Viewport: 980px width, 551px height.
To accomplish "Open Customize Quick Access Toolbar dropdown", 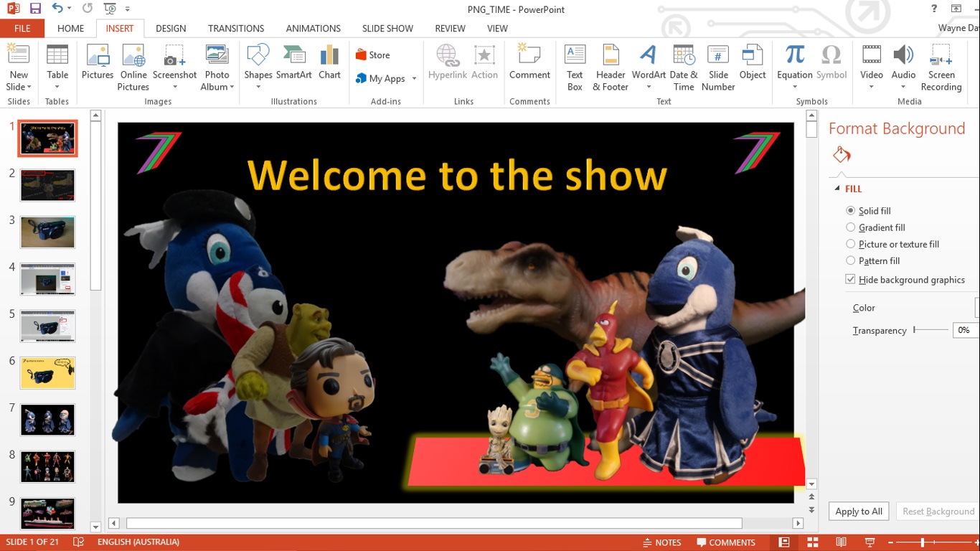I will click(128, 9).
